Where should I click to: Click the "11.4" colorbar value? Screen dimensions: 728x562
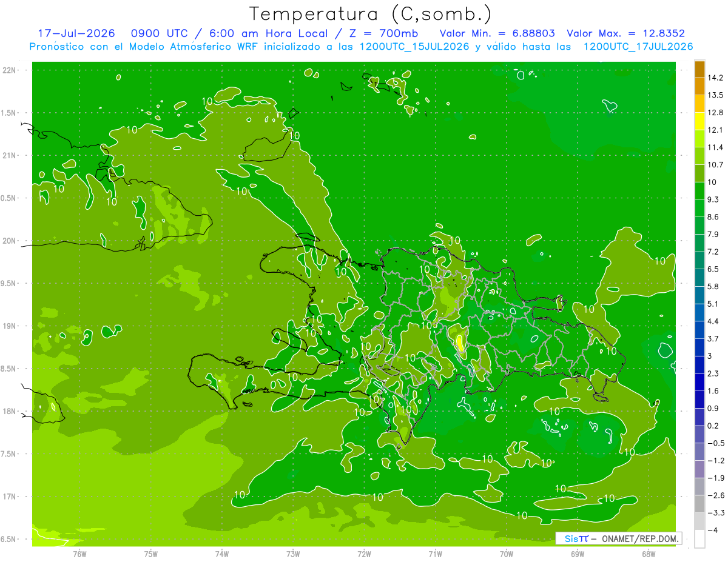click(715, 147)
